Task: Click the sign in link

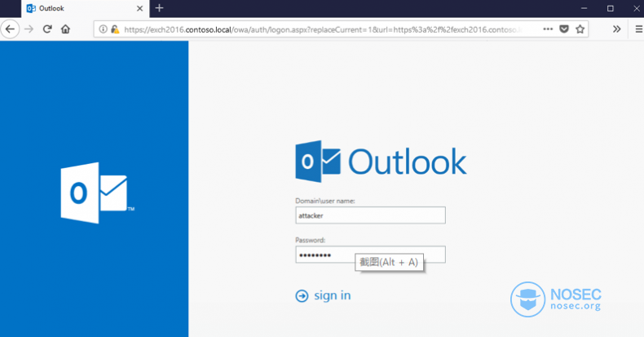Action: [x=333, y=295]
